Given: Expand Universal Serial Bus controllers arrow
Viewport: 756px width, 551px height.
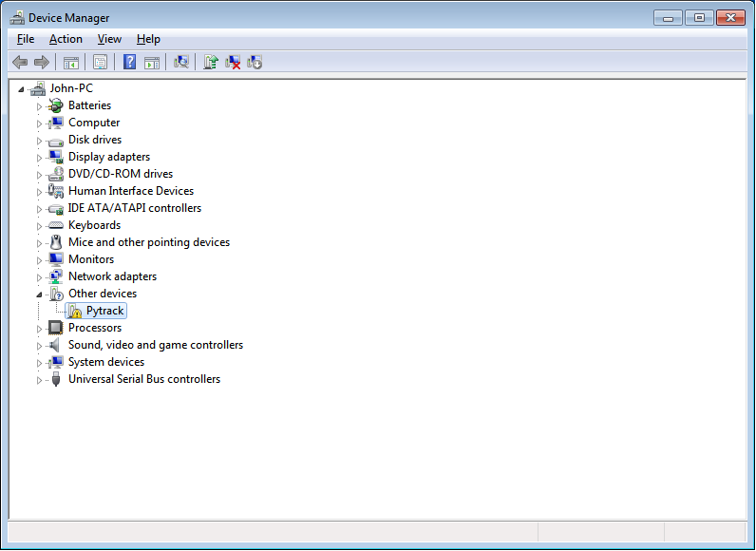Looking at the screenshot, I should 40,380.
